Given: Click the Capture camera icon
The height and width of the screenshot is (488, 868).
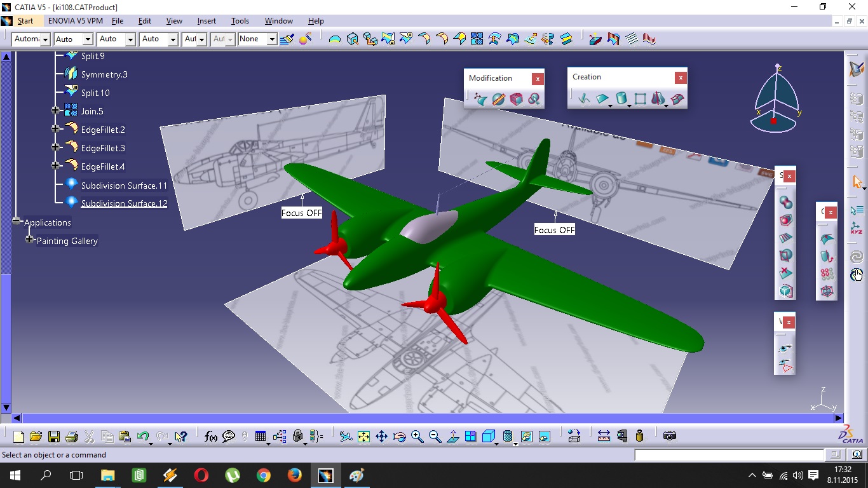Looking at the screenshot, I should [x=669, y=436].
